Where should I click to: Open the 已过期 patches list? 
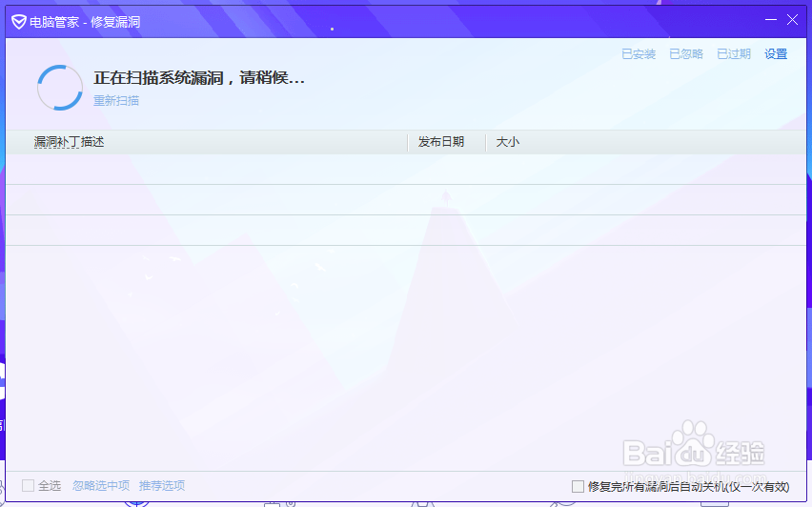coord(734,54)
